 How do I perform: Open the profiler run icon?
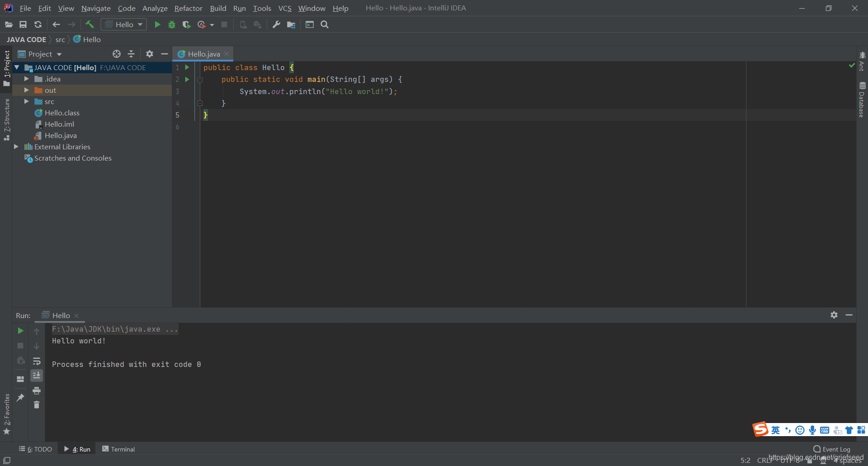[x=202, y=24]
